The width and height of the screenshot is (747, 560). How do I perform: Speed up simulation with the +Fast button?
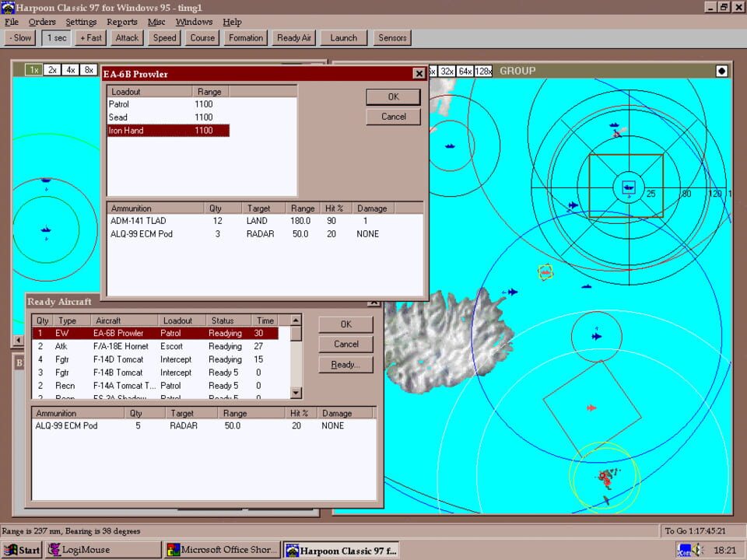coord(90,37)
